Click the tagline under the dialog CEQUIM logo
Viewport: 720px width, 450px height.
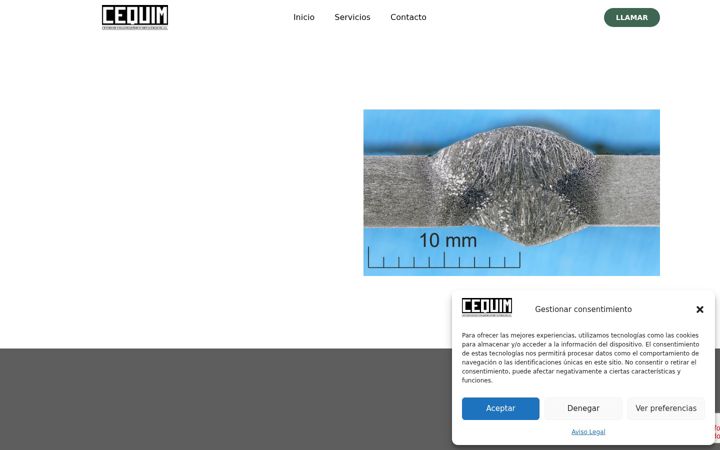tap(487, 315)
